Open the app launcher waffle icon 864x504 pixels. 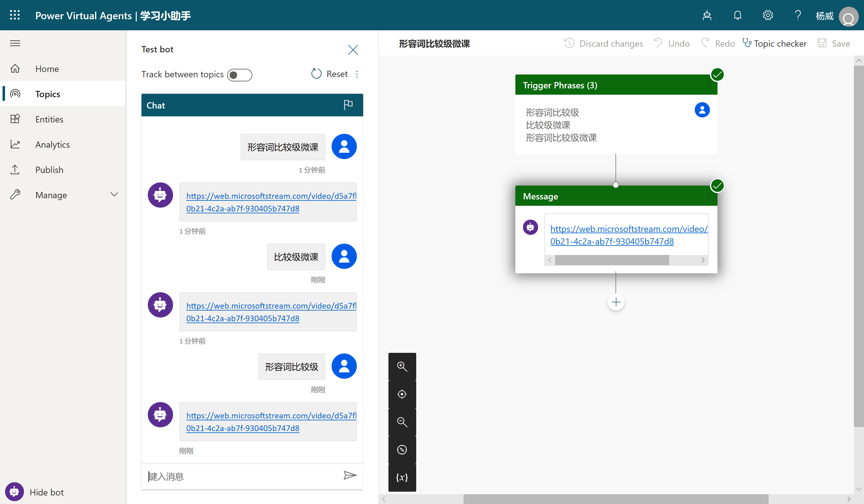tap(15, 15)
